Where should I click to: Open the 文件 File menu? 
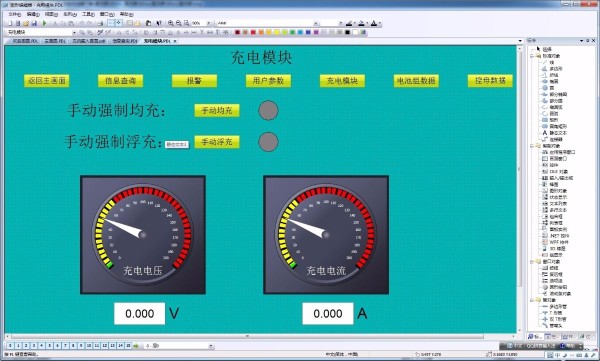point(15,14)
